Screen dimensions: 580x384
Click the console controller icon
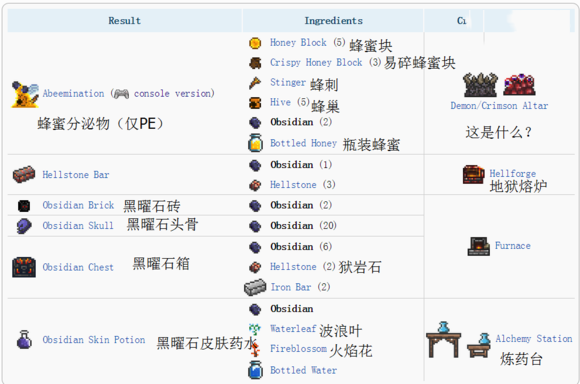(121, 94)
